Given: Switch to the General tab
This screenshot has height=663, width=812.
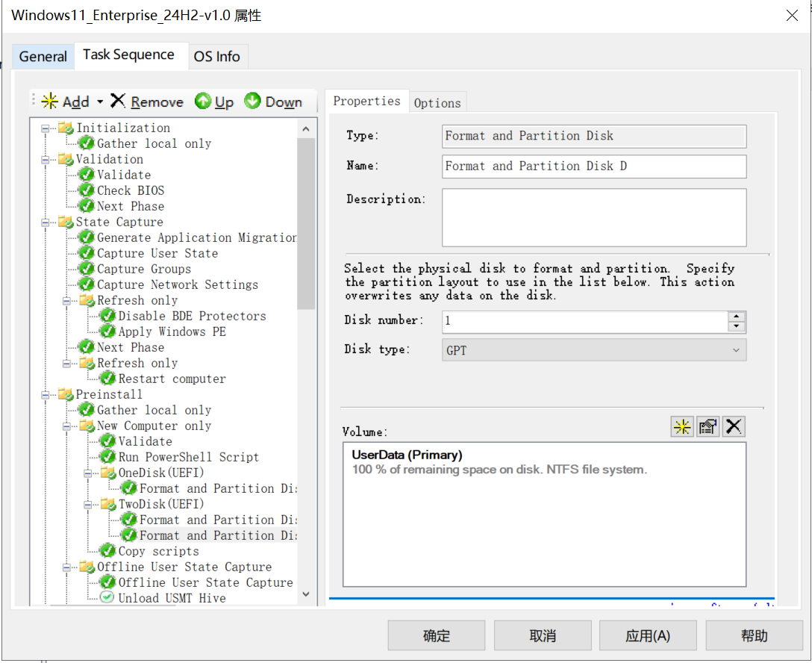Looking at the screenshot, I should click(x=43, y=57).
